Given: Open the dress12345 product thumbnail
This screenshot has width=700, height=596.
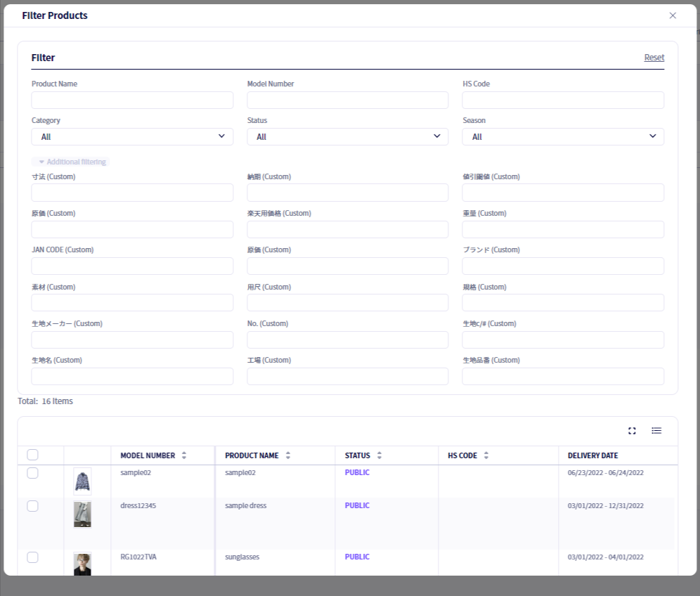Looking at the screenshot, I should [82, 514].
